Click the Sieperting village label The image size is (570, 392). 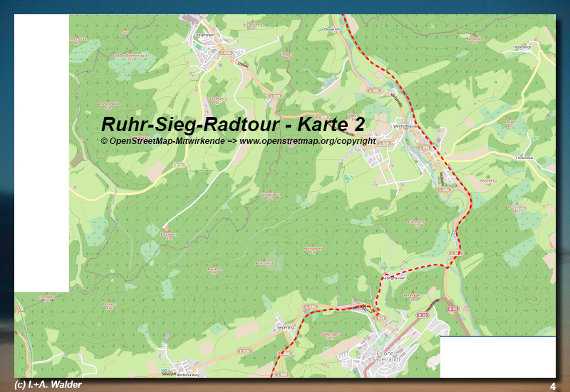coord(286,327)
